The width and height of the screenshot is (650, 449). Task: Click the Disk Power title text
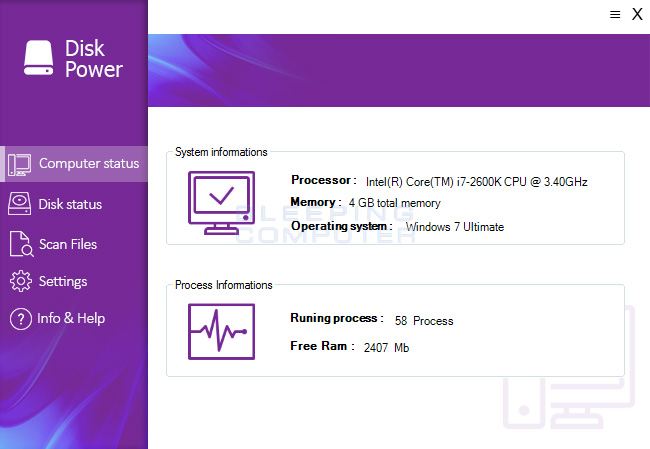point(93,59)
